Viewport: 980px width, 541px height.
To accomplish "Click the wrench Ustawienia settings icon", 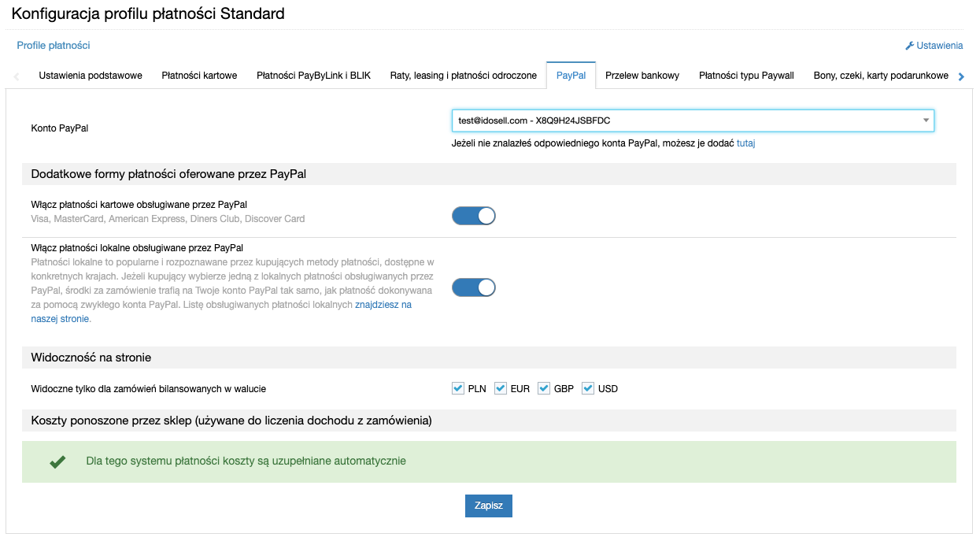I will click(x=910, y=46).
